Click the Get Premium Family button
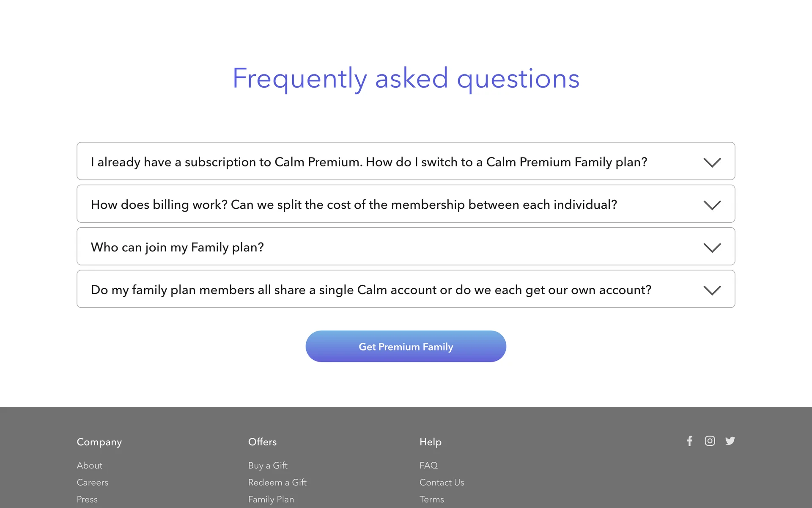 click(406, 346)
